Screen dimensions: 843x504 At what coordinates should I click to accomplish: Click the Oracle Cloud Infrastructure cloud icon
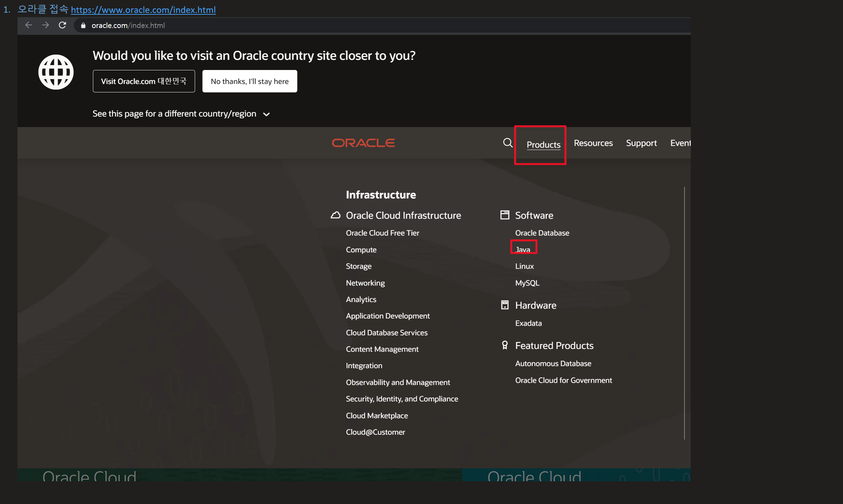[335, 215]
